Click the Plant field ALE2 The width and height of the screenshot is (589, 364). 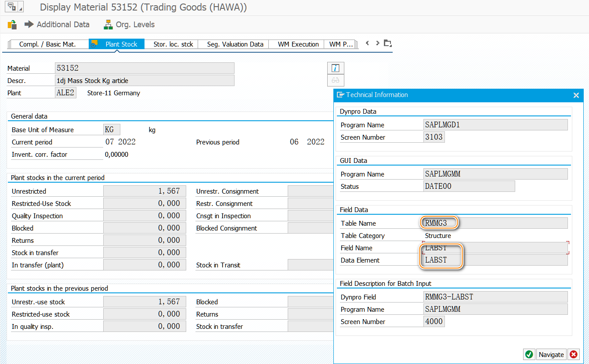coord(65,93)
